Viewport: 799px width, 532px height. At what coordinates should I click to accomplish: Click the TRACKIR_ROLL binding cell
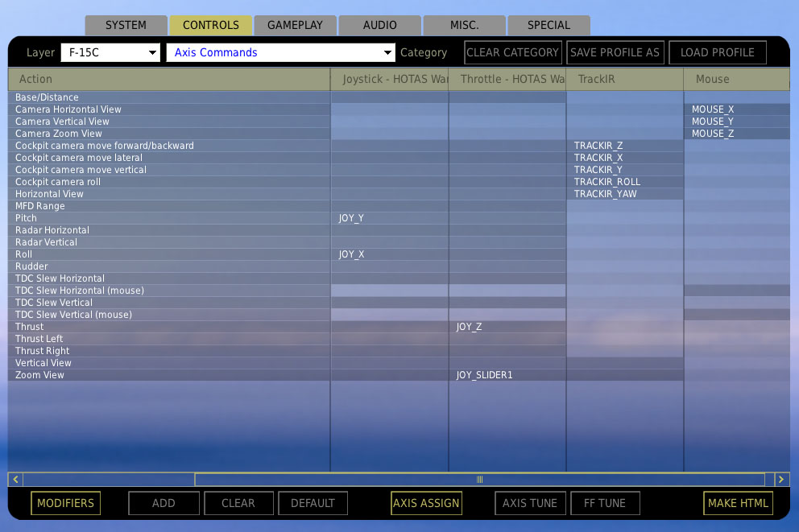click(625, 182)
